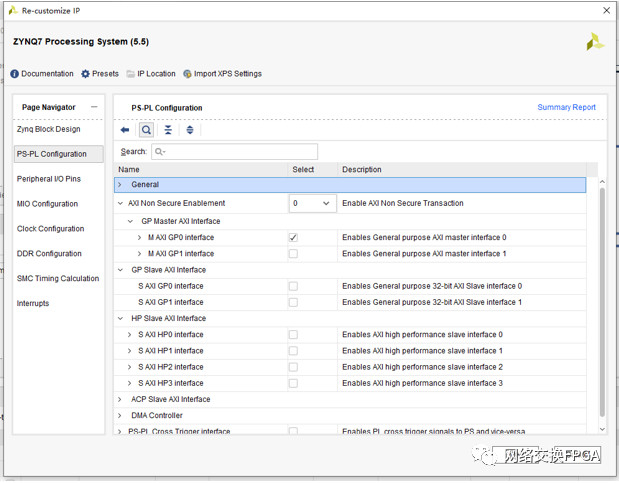Toggle the search magnifier icon
619x483 pixels.
[x=146, y=130]
